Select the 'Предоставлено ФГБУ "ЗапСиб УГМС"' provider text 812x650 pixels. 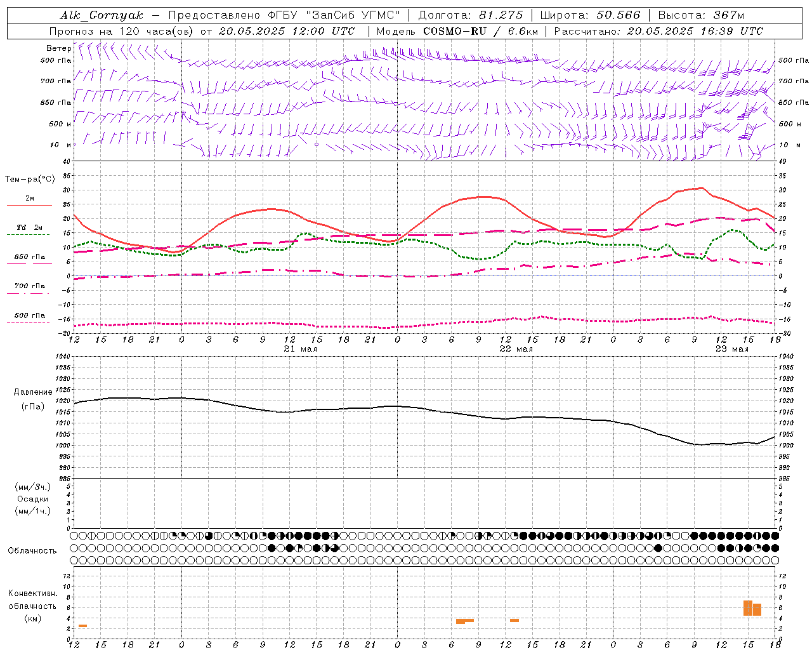(284, 15)
